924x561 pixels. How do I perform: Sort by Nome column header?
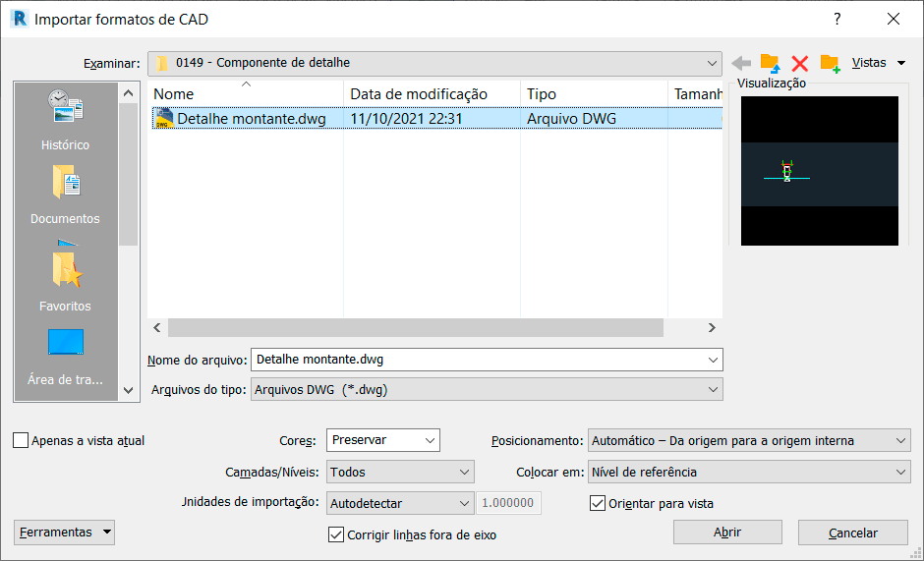[x=246, y=93]
